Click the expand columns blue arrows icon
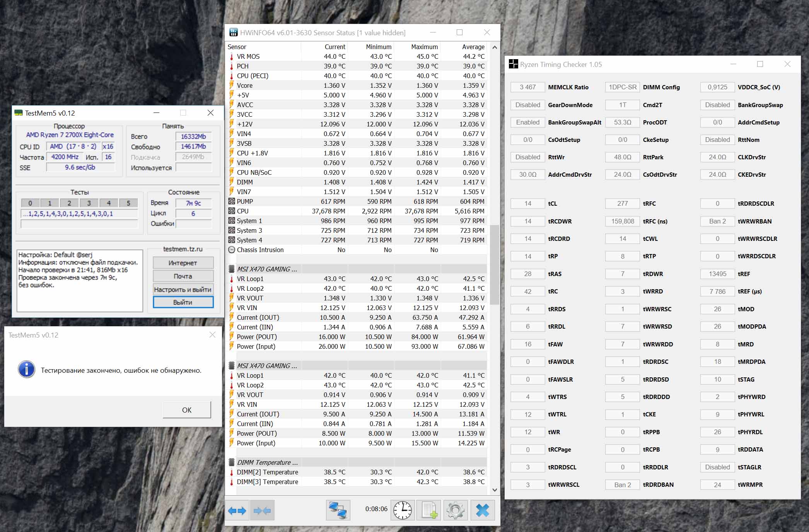Image resolution: width=809 pixels, height=532 pixels. (237, 511)
